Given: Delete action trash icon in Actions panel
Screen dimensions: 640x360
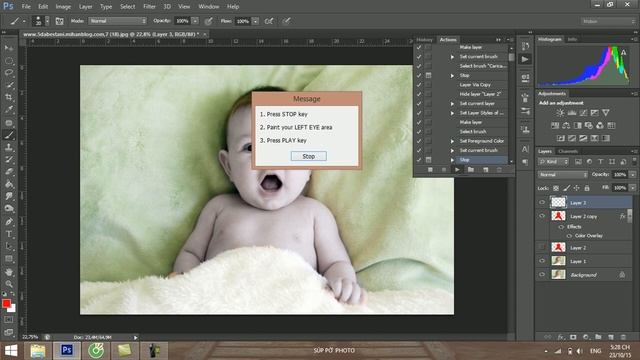Looking at the screenshot, I should pyautogui.click(x=499, y=169).
